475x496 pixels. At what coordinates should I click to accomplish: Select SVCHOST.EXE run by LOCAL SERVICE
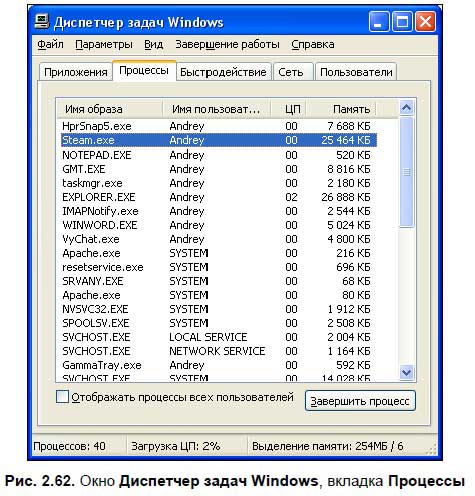(x=219, y=337)
